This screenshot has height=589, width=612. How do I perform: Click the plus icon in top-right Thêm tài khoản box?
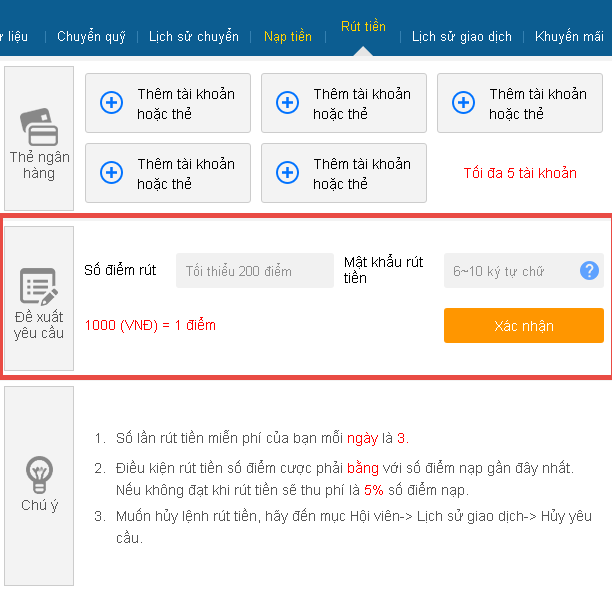[463, 102]
